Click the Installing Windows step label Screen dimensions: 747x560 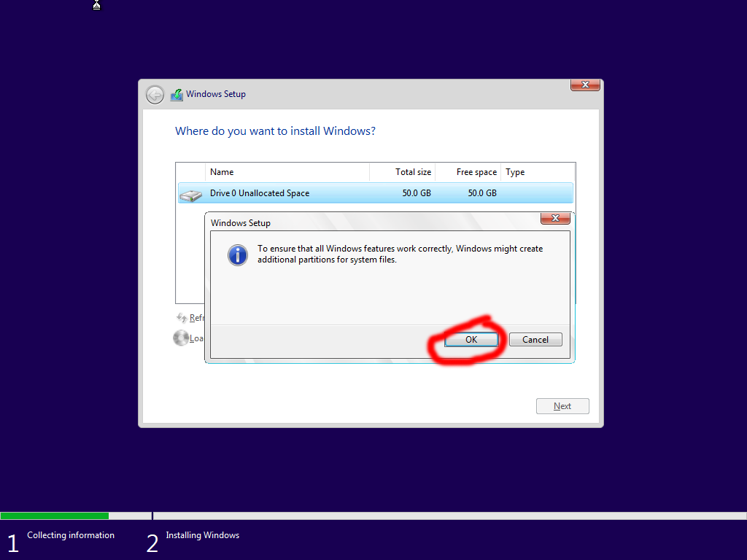203,535
